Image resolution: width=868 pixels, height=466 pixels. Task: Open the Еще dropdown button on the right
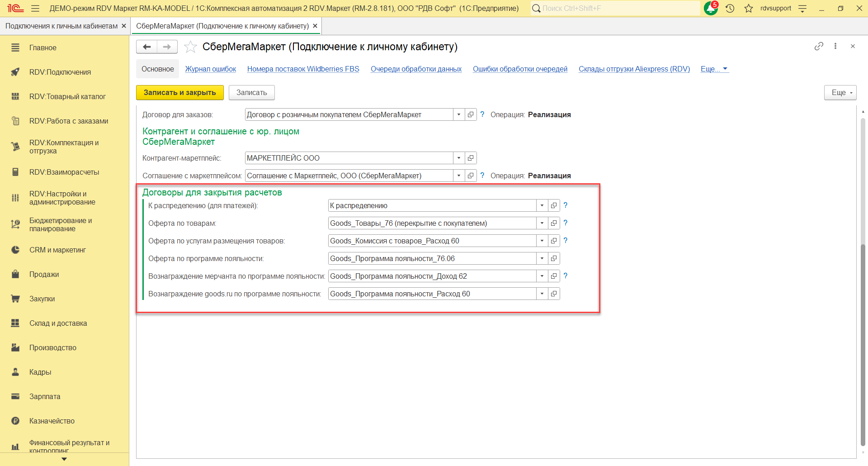[840, 93]
